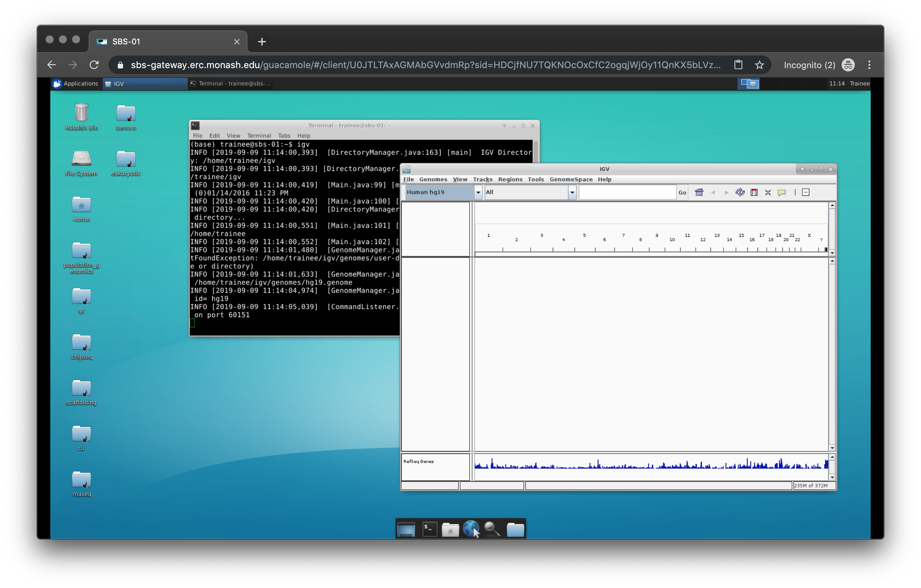Open the dock home file manager icon
Screen dimensions: 921x588
pos(450,529)
